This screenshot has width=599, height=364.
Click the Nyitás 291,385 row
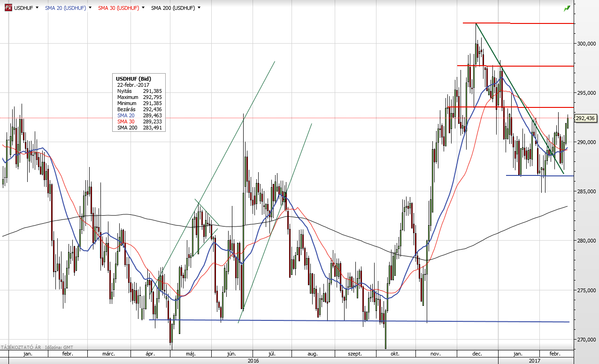tap(140, 91)
